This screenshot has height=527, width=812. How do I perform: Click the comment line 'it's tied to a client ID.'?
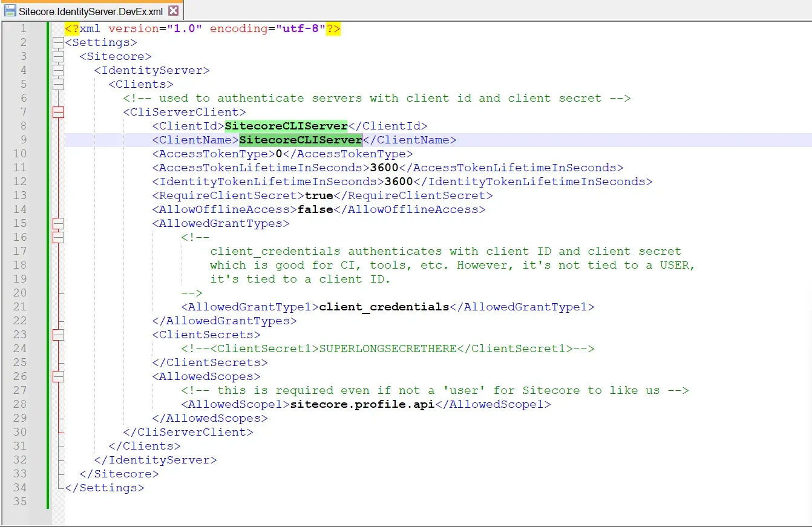point(301,279)
